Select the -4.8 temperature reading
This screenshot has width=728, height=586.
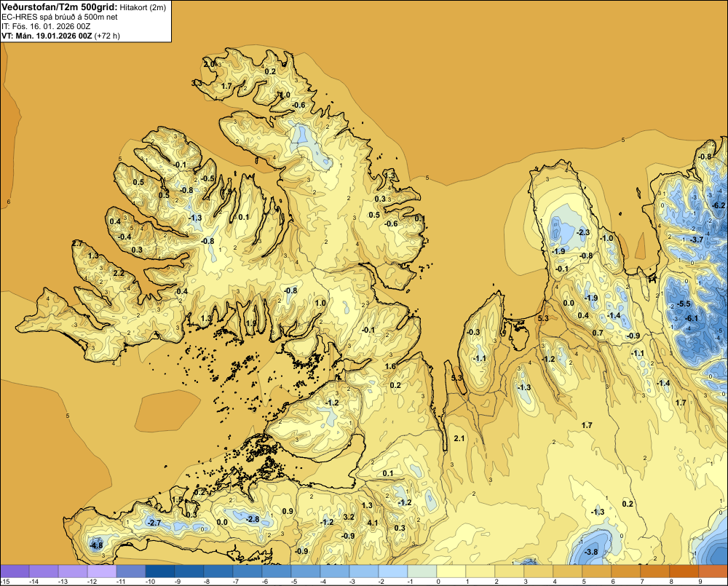95,546
